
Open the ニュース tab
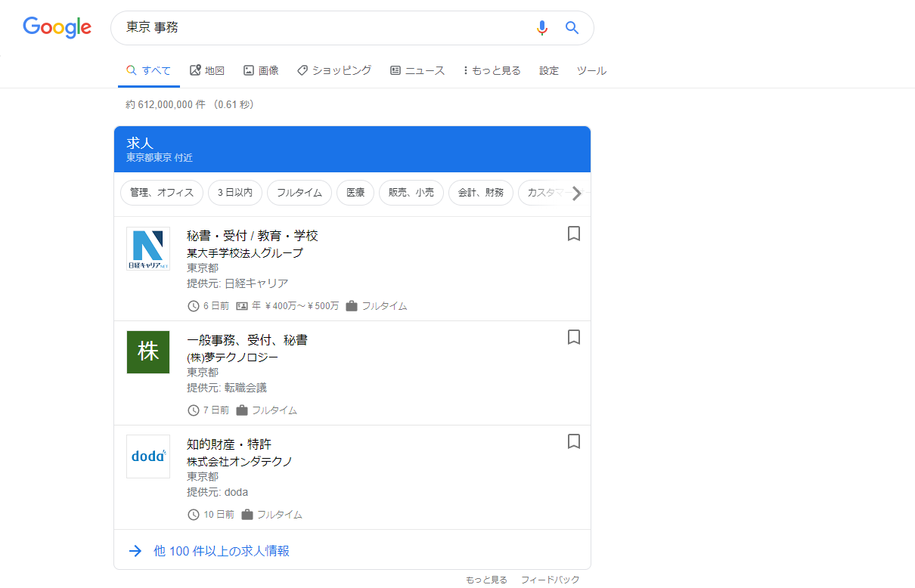(x=417, y=70)
